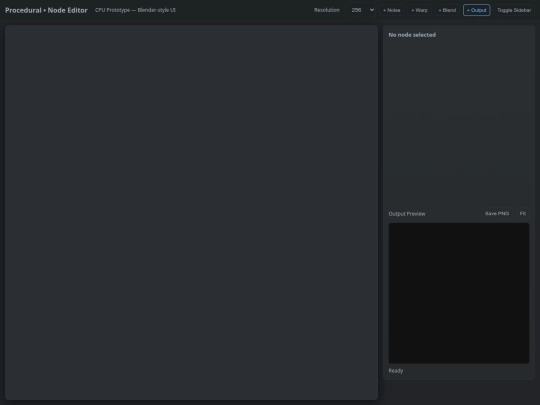
Task: Click the empty node editor canvas
Action: click(191, 212)
